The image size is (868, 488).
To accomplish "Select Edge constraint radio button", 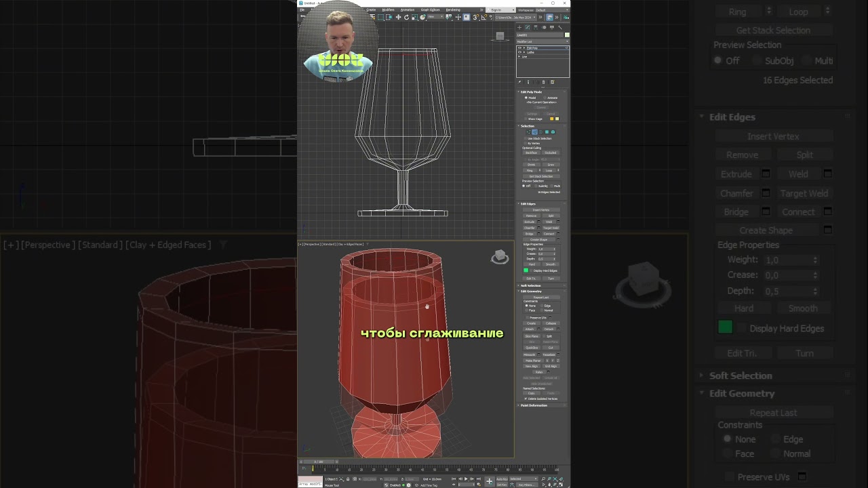I will coord(542,306).
